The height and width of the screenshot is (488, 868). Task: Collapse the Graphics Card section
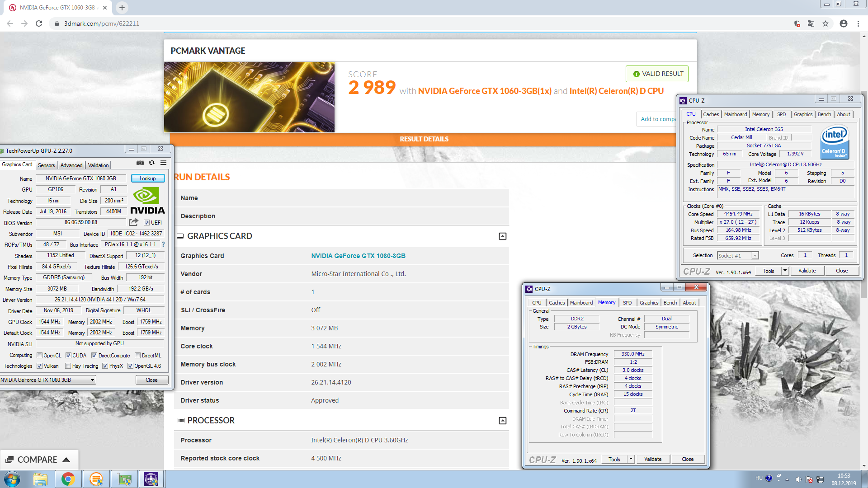tap(502, 236)
